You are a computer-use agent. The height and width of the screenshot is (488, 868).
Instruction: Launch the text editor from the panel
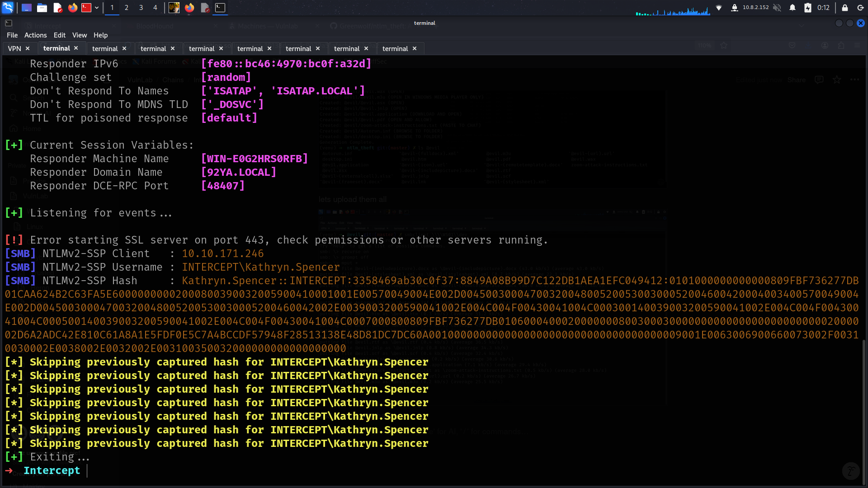[x=57, y=8]
